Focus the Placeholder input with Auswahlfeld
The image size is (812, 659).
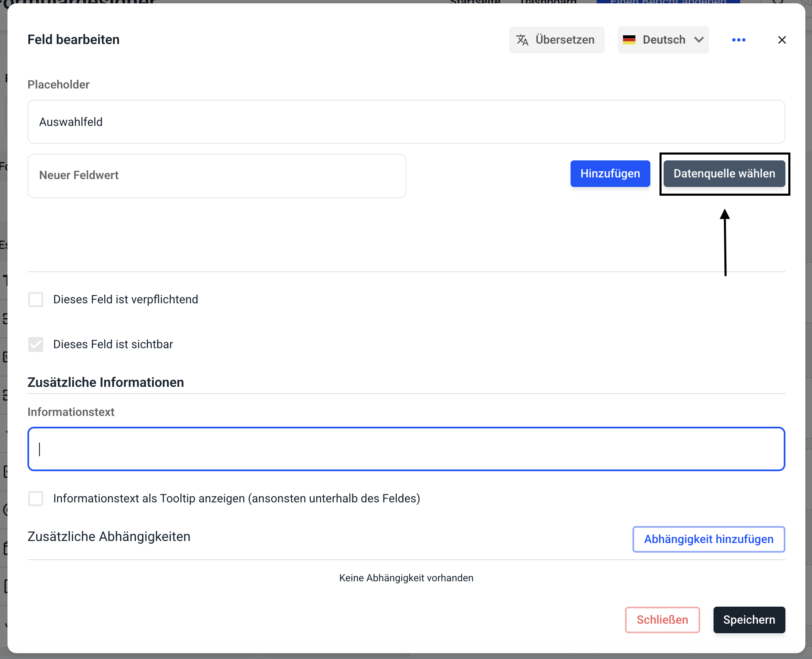pyautogui.click(x=406, y=122)
